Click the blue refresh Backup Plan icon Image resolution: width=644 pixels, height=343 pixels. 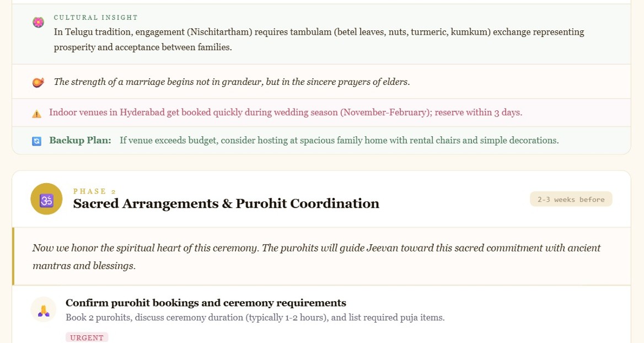pyautogui.click(x=36, y=141)
